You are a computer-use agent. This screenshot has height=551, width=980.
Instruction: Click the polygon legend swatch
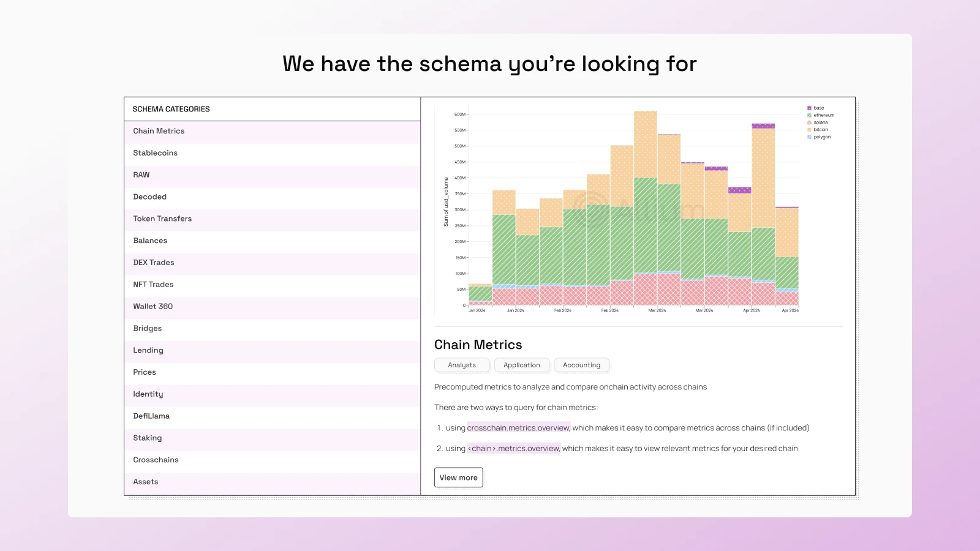click(809, 137)
